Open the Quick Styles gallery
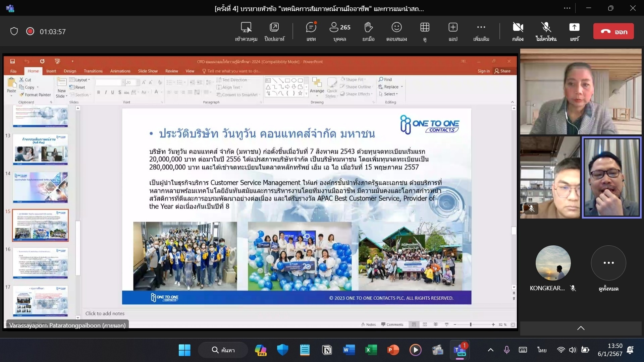 [x=332, y=88]
